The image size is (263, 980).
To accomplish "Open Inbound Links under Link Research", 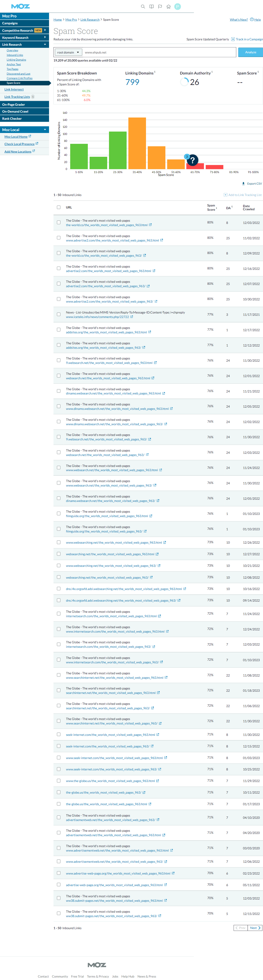I will pos(15,55).
